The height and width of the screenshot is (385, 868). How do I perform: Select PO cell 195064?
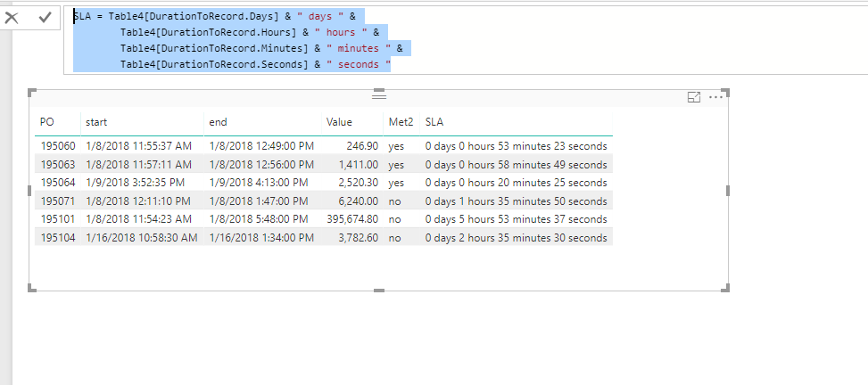tap(57, 183)
